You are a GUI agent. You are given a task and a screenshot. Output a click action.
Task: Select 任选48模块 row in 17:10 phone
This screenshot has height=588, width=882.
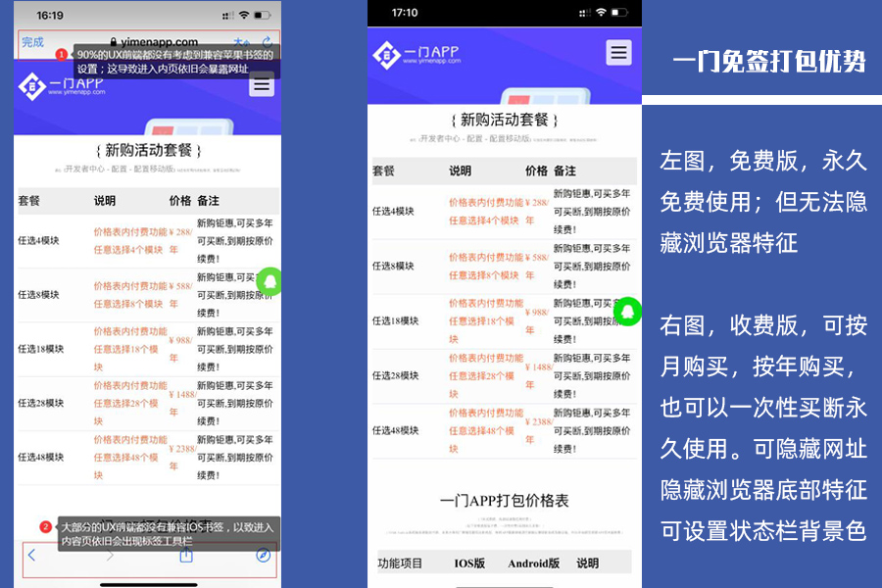505,430
